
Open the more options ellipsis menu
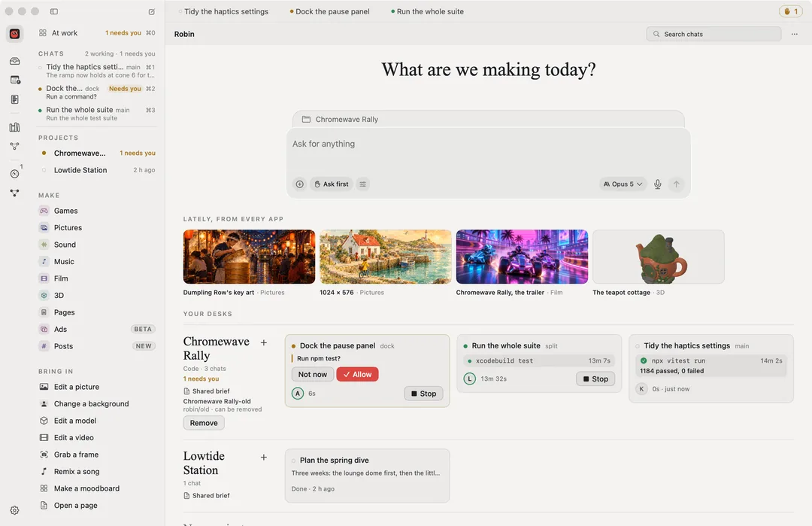tap(795, 34)
